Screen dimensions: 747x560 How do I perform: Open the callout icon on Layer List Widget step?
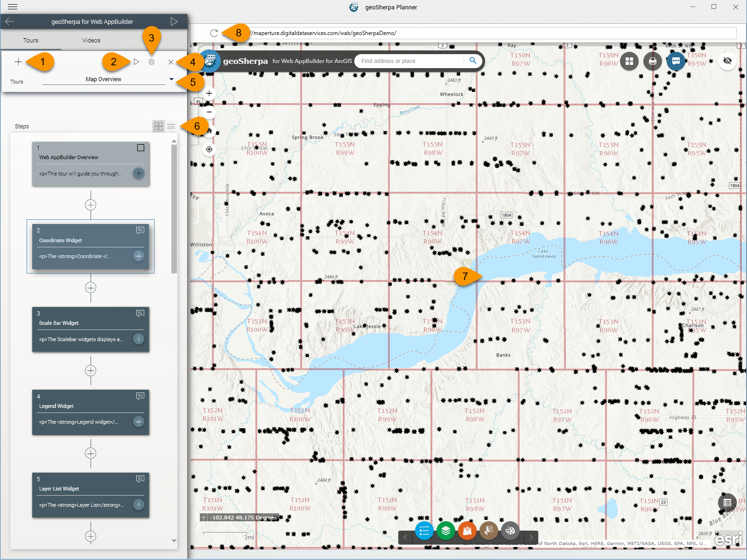click(140, 479)
